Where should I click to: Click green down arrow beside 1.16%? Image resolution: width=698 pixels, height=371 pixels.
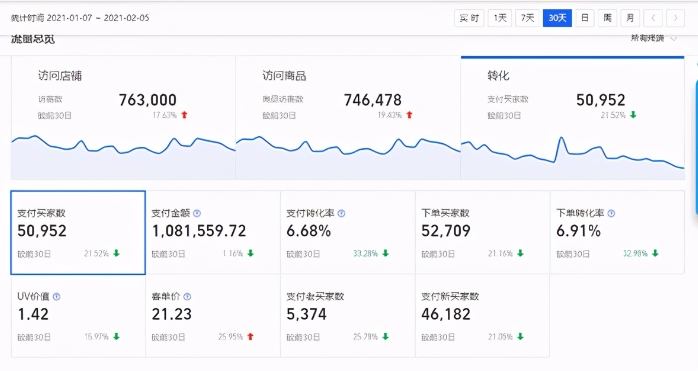[x=251, y=253]
